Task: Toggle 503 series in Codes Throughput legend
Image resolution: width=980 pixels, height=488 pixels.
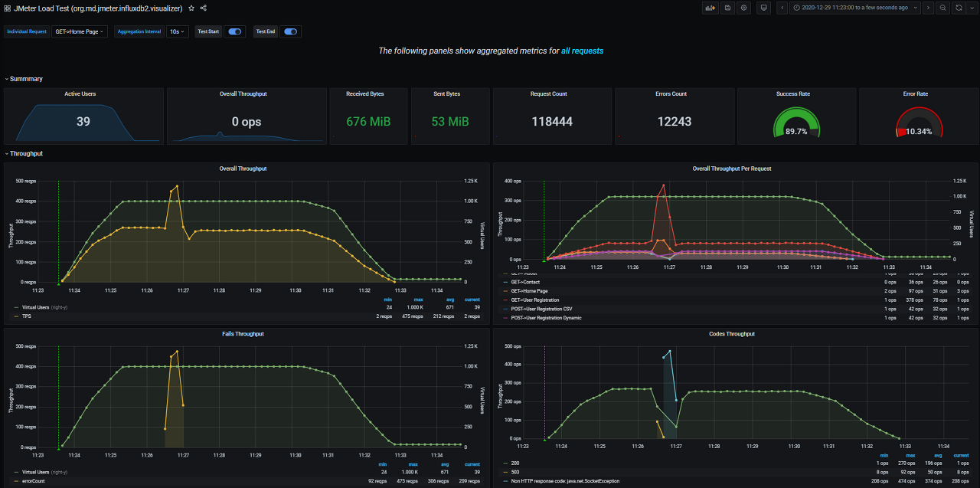Action: [x=514, y=472]
